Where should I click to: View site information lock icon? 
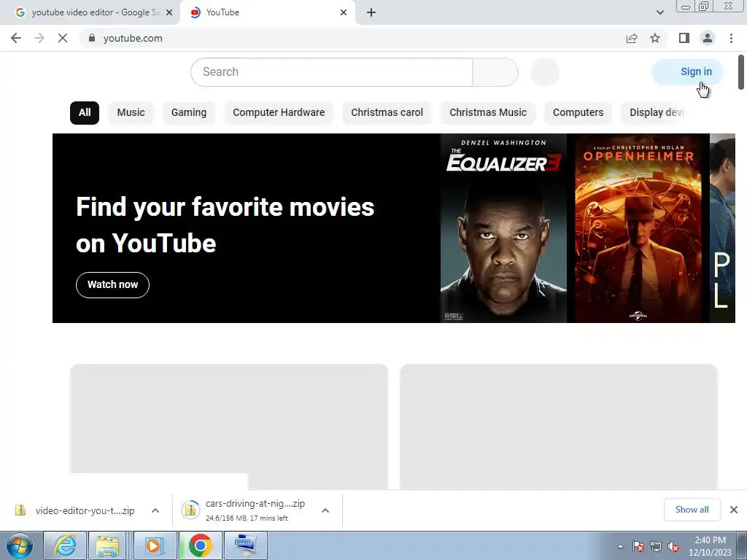[x=92, y=38]
